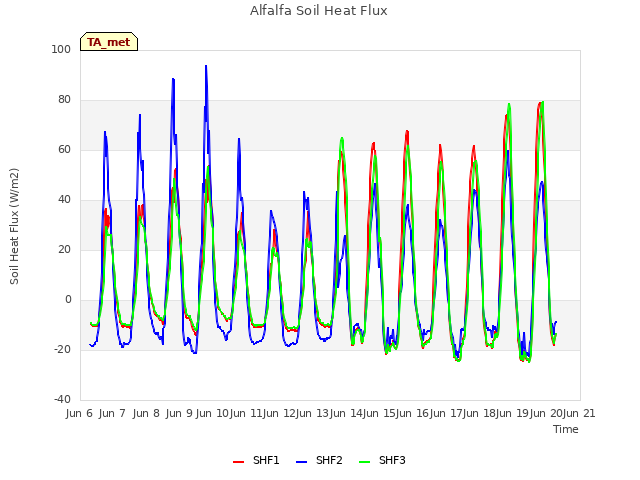Click the Jun 11 x-axis label
Image resolution: width=640 pixels, height=480 pixels.
click(x=245, y=413)
